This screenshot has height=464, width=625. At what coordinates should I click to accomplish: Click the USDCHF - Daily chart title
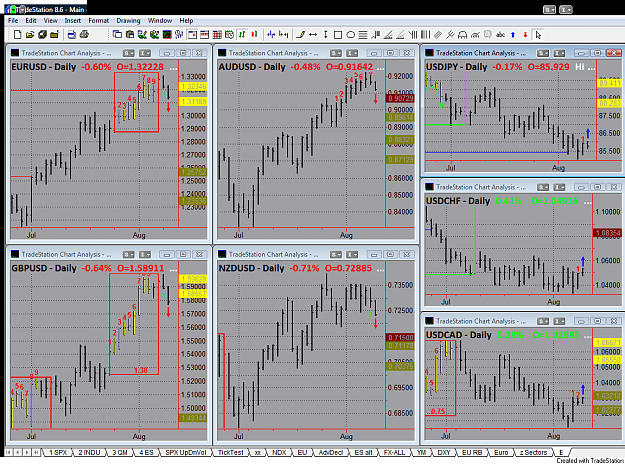(458, 201)
